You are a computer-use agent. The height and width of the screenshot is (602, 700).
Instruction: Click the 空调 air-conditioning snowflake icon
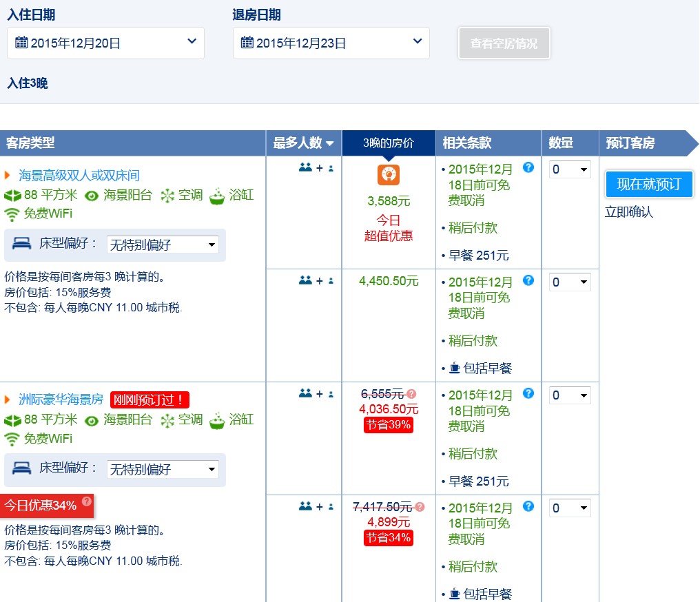point(165,196)
